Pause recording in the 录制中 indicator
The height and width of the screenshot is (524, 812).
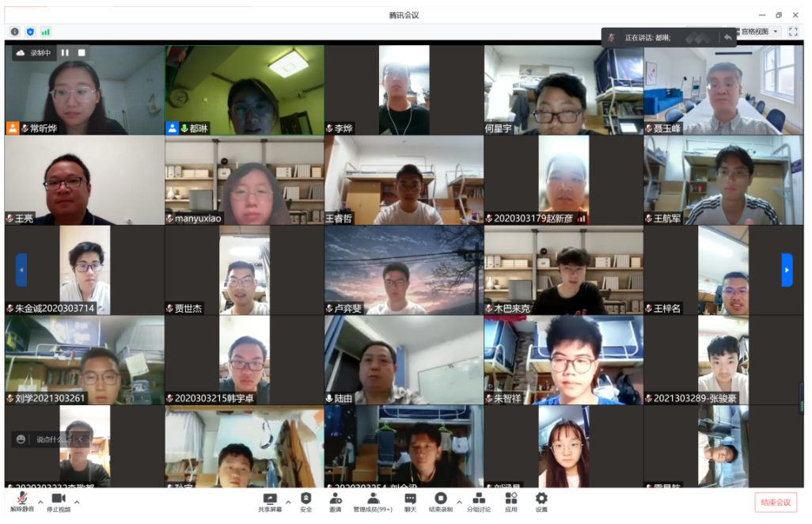(65, 53)
